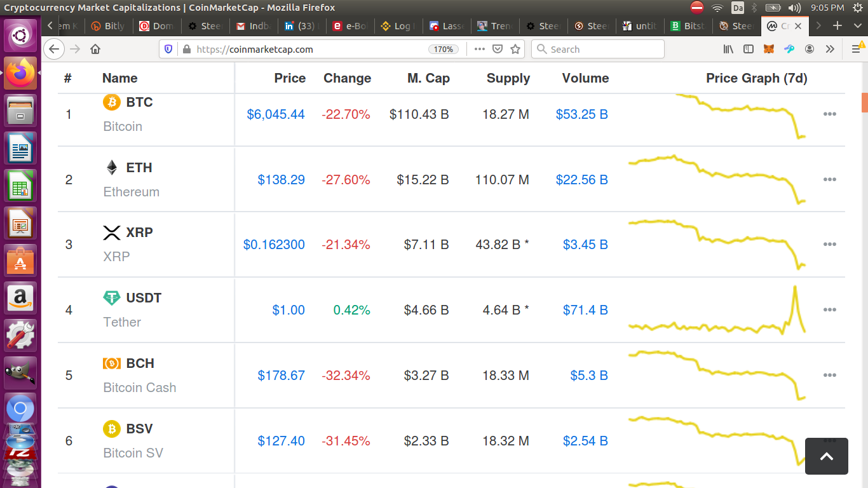Switch to the Bitly tab
This screenshot has height=488, width=868.
click(x=108, y=26)
